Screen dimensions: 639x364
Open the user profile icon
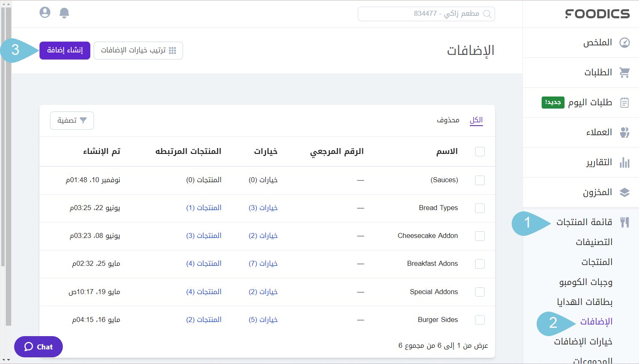click(x=45, y=12)
